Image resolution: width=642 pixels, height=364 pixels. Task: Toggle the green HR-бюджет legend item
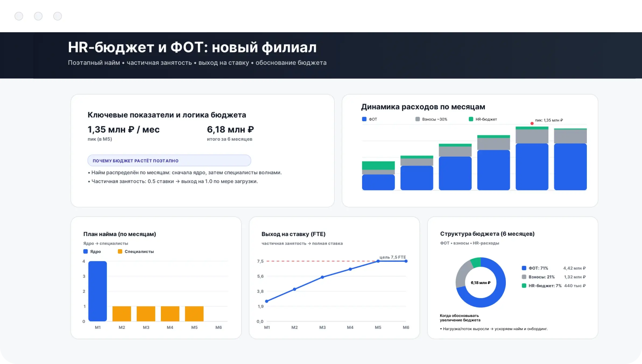(483, 119)
